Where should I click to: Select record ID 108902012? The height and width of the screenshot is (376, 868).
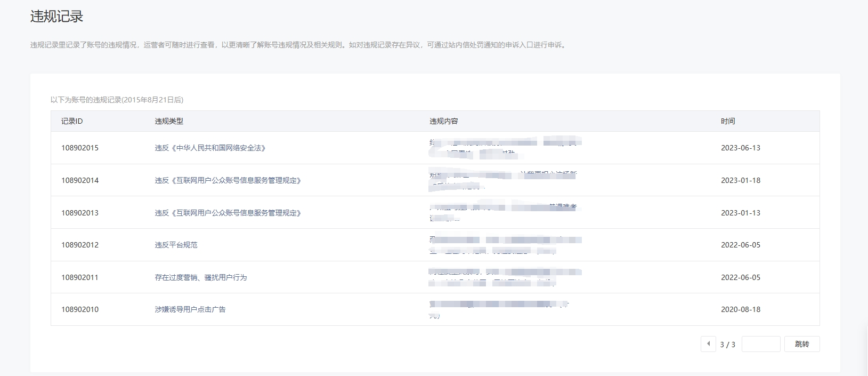pos(80,245)
